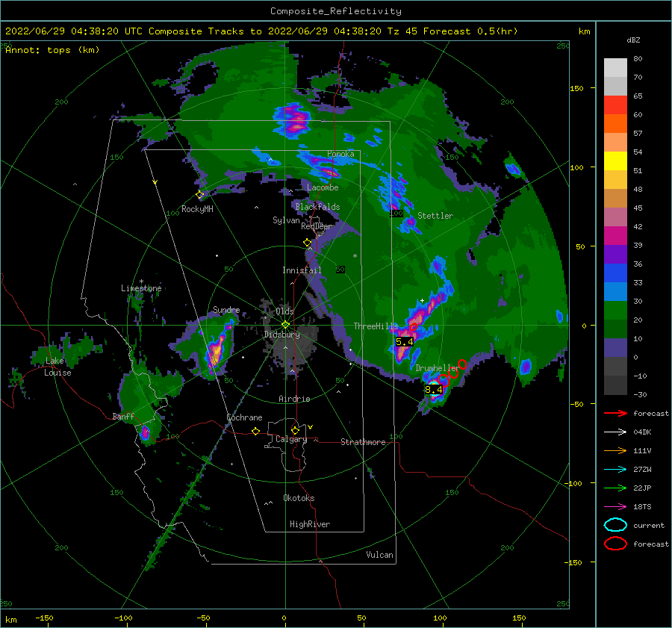Screen dimensions: 672x628
Task: Pick the yellow 51-54 dBZ swatch
Action: pos(615,161)
